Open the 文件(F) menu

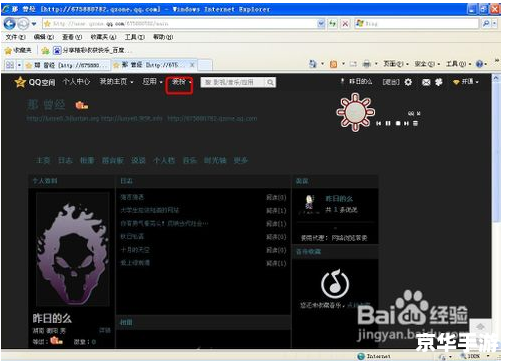pos(15,37)
